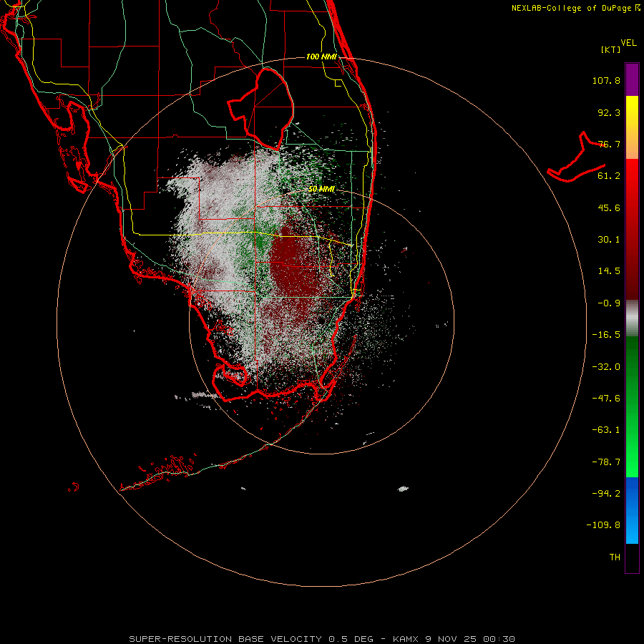The image size is (644, 644).
Task: Click the VEL legend title
Action: (x=628, y=43)
